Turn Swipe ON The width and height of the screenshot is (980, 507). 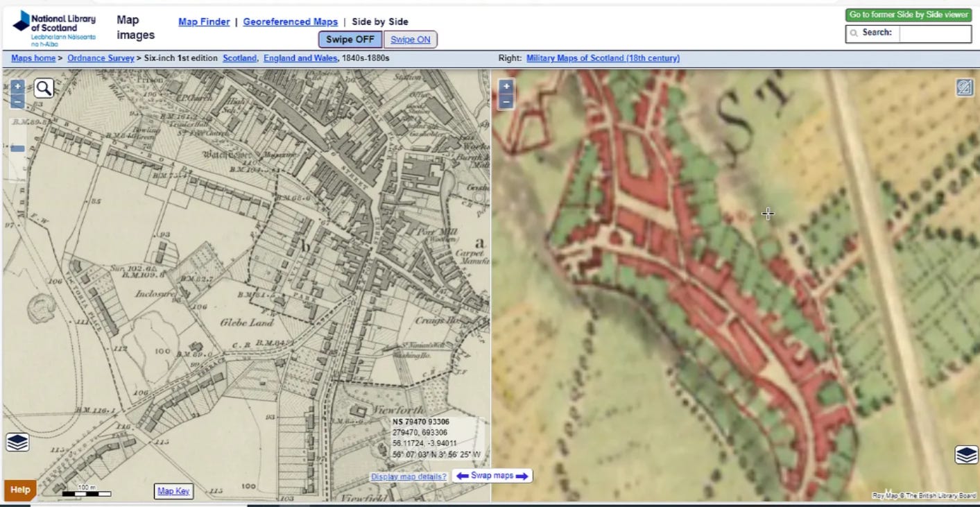411,40
